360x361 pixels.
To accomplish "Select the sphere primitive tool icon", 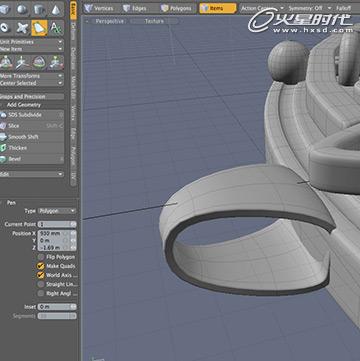I will (22, 9).
